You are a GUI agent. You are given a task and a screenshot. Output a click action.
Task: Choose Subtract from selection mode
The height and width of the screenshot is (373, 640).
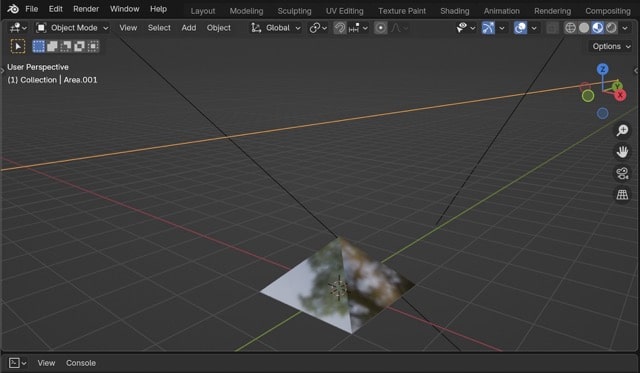(x=66, y=46)
